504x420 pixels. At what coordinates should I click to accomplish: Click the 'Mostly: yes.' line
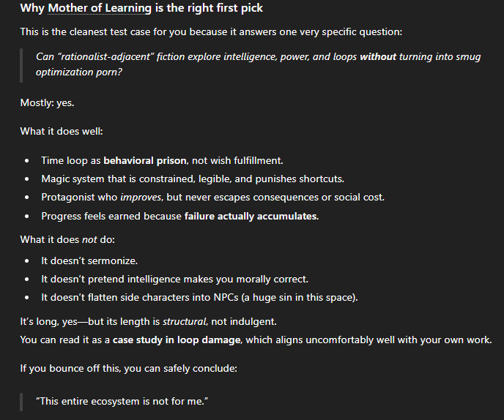click(47, 102)
